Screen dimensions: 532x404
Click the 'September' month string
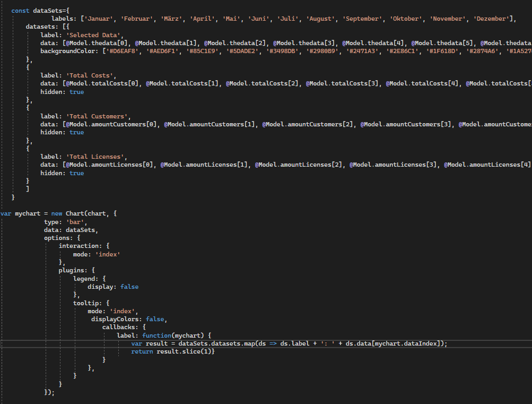pyautogui.click(x=362, y=19)
